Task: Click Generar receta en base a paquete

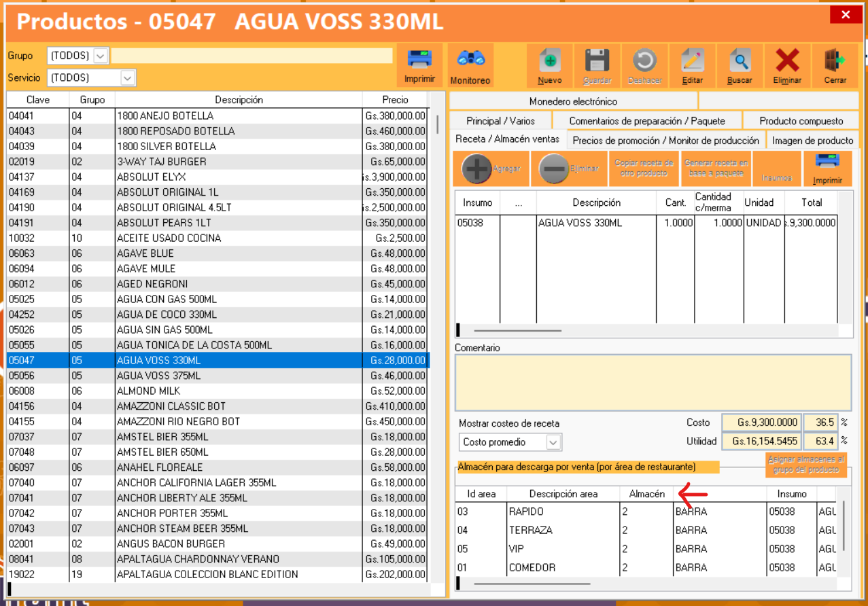Action: click(716, 168)
